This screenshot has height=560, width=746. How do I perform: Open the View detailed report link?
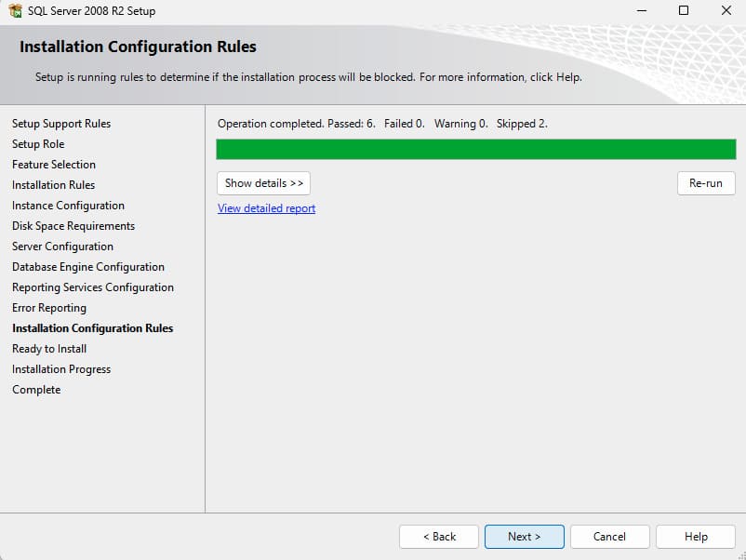[266, 208]
